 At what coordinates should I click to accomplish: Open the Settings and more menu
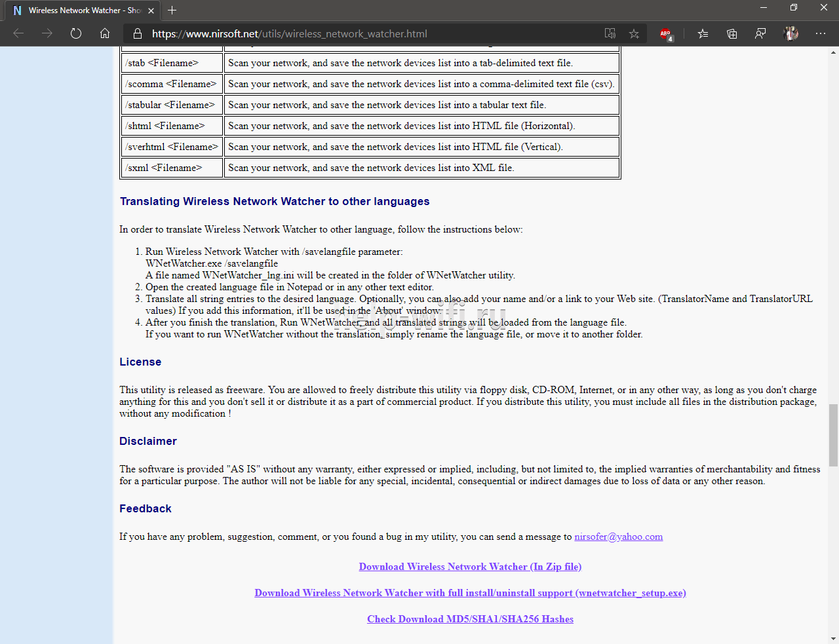point(821,33)
